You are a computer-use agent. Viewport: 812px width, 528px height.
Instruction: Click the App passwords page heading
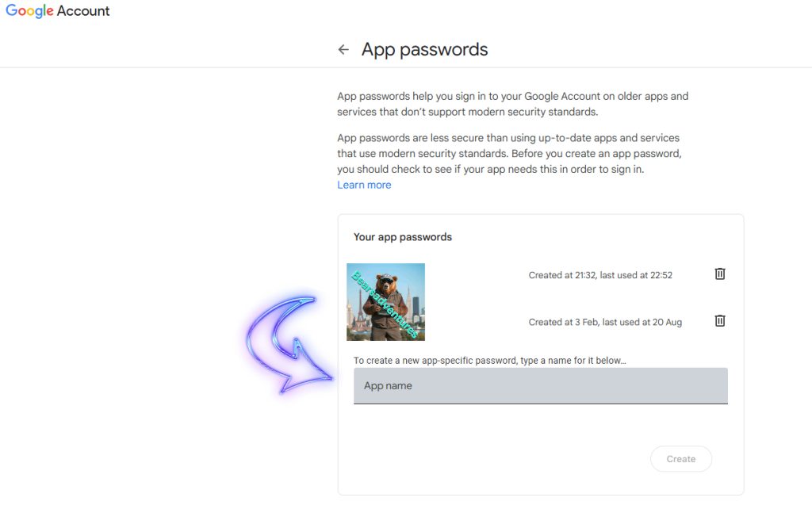pos(424,50)
